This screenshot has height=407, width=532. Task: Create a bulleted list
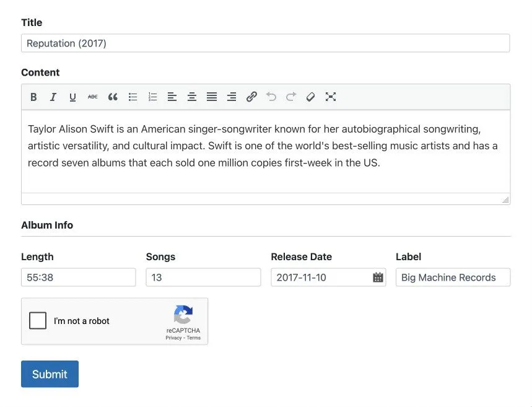click(133, 97)
